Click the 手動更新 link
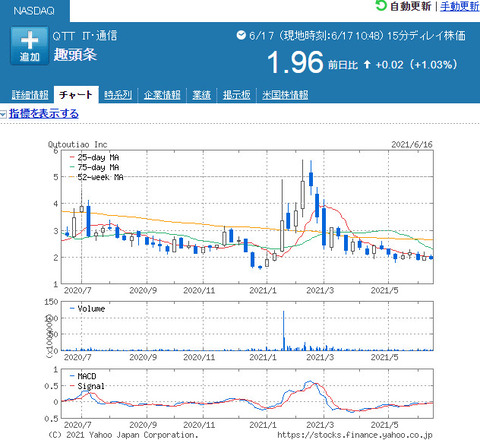This screenshot has width=480, height=440. pos(460,6)
